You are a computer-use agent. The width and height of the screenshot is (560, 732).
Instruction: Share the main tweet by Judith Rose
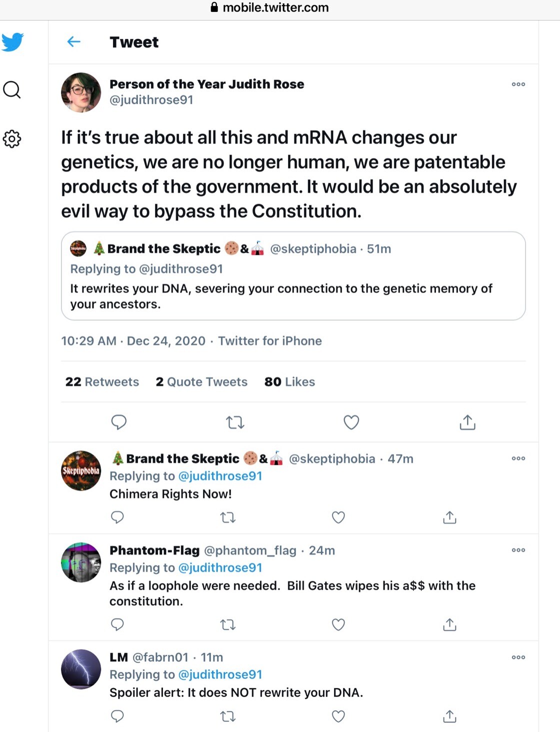467,422
